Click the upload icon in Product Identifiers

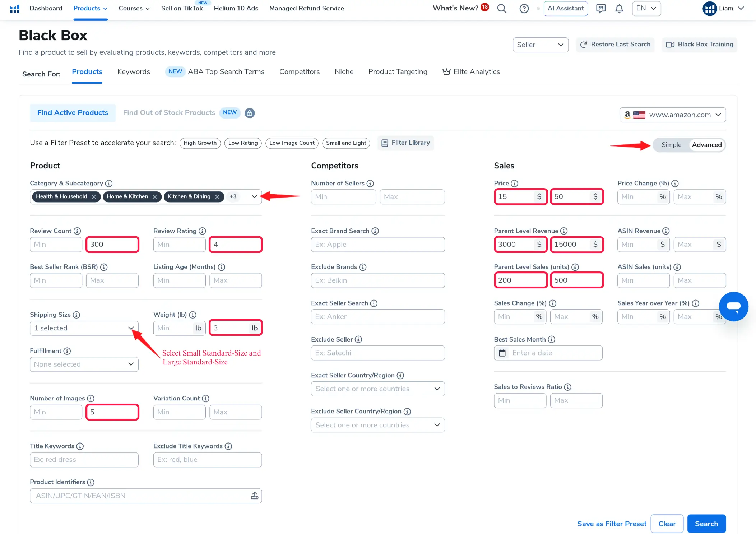[254, 496]
